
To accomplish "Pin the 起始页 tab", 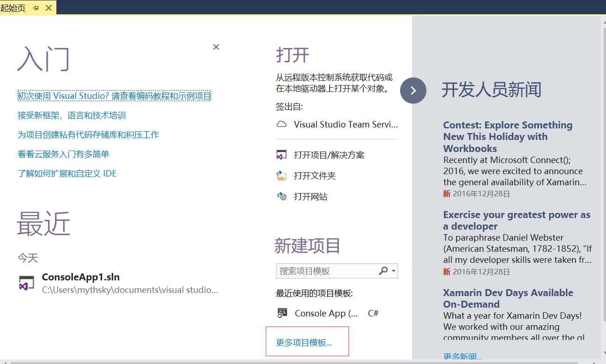I will point(36,8).
